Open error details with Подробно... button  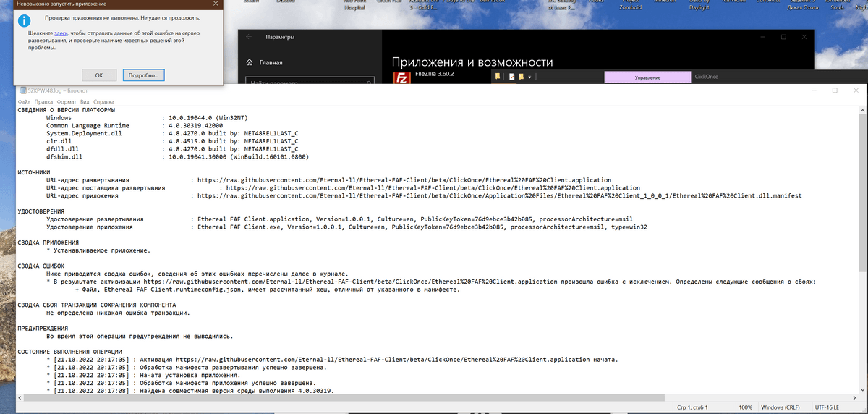(x=143, y=75)
